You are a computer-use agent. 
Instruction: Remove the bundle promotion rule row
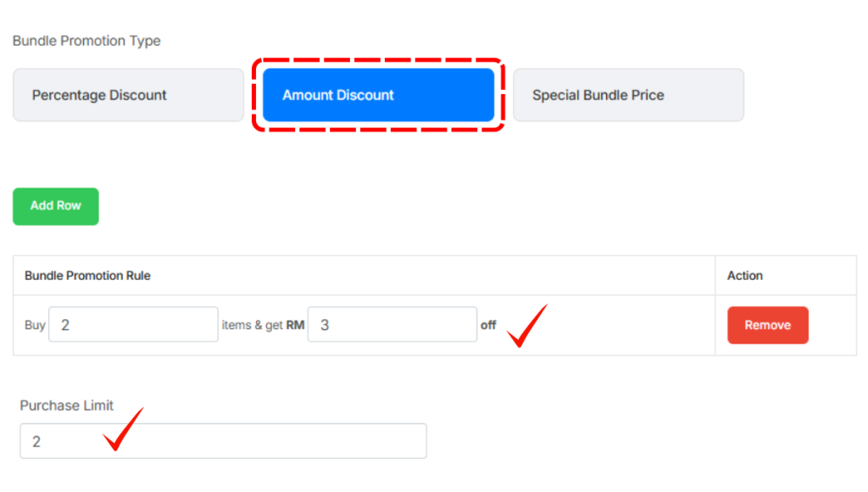(x=767, y=325)
